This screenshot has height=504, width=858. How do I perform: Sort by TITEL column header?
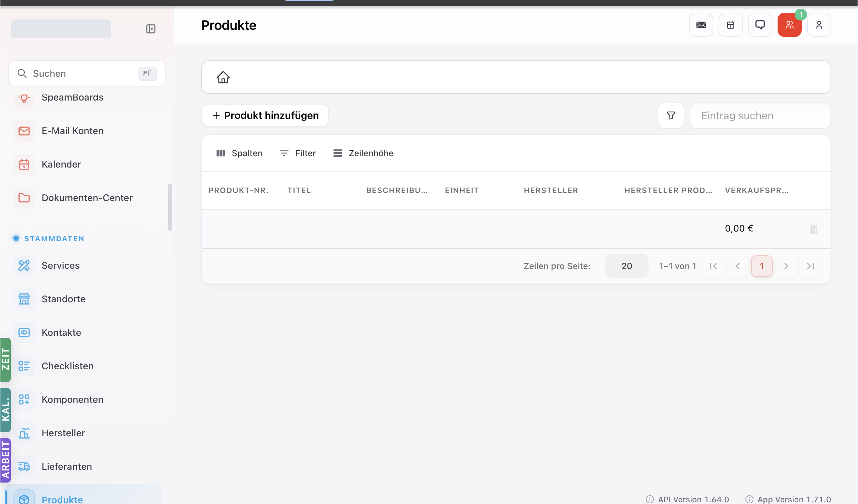(x=299, y=190)
